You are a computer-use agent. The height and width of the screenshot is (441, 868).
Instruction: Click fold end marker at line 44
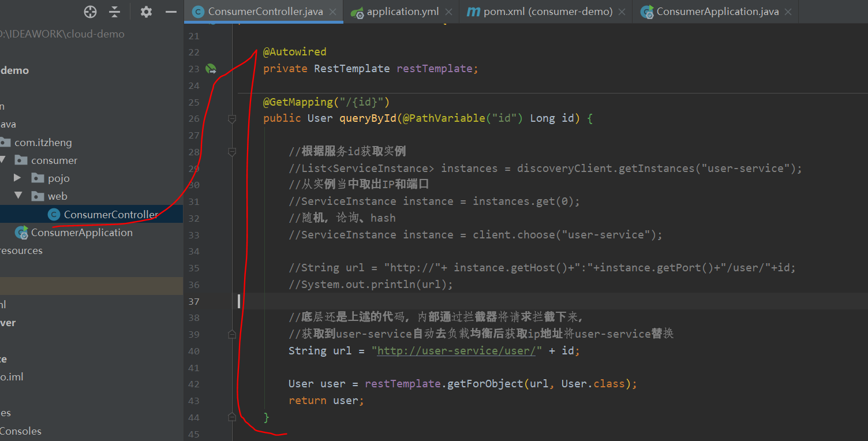[x=232, y=417]
